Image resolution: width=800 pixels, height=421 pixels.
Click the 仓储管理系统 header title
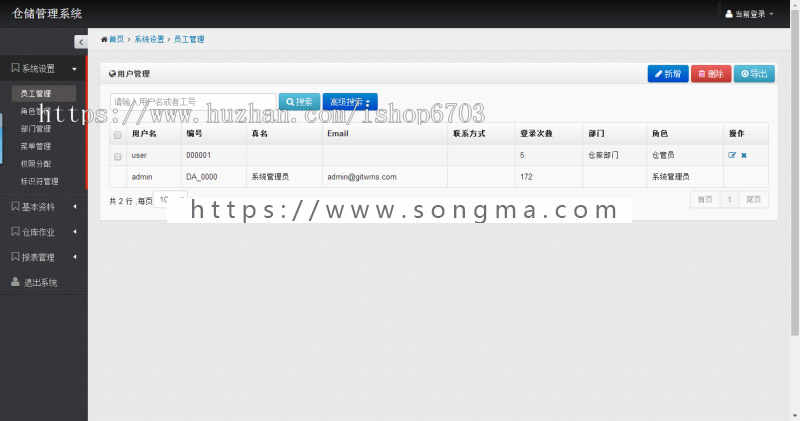pos(47,14)
